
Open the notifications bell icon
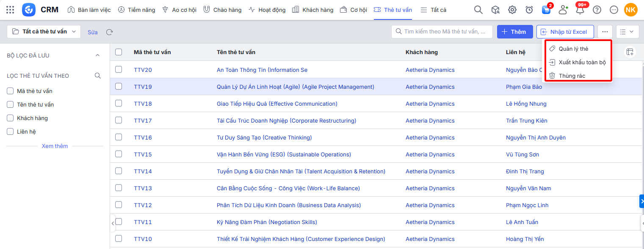click(580, 10)
